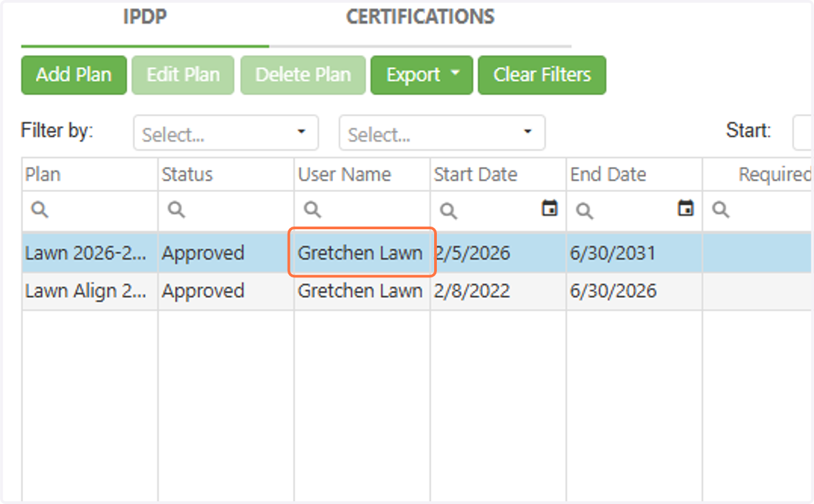
Task: Click Approved status in Lawn Align row
Action: (x=227, y=291)
